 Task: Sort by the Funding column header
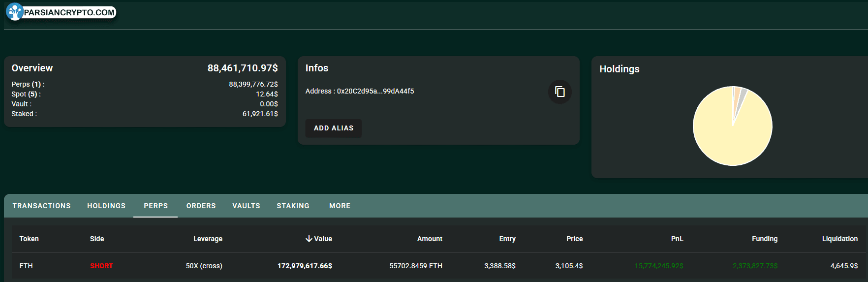coord(765,239)
